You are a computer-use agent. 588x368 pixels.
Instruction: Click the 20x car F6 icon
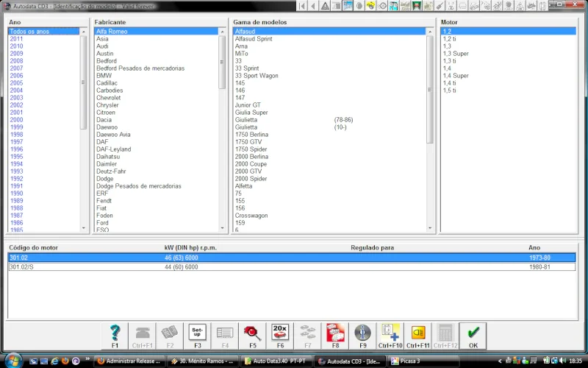280,336
